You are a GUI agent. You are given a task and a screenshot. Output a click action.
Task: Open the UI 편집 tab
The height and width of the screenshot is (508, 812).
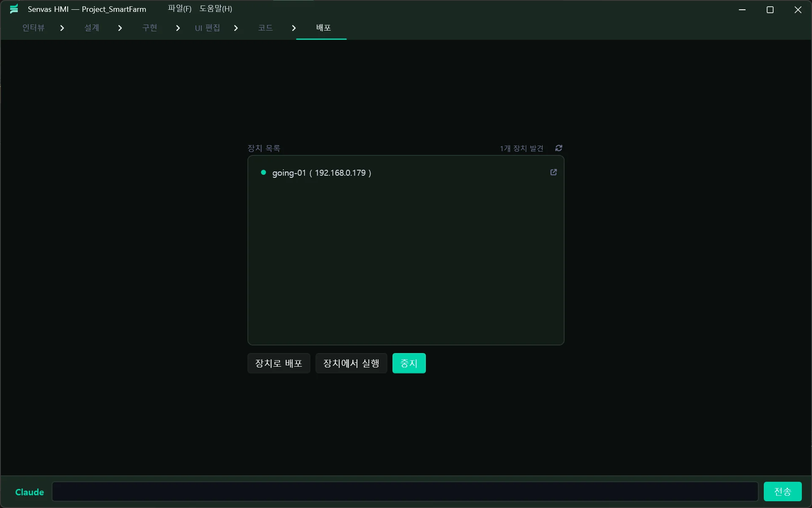(207, 28)
